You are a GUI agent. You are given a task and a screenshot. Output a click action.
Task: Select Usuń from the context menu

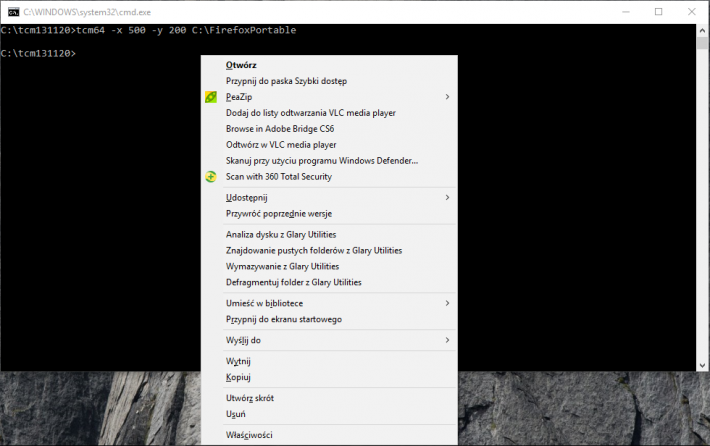[329, 414]
